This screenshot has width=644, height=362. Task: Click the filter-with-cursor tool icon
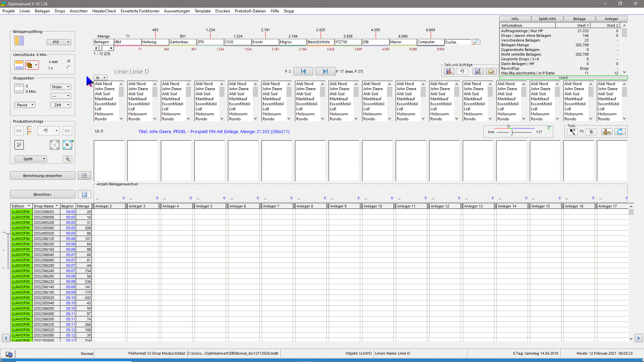tap(591, 132)
